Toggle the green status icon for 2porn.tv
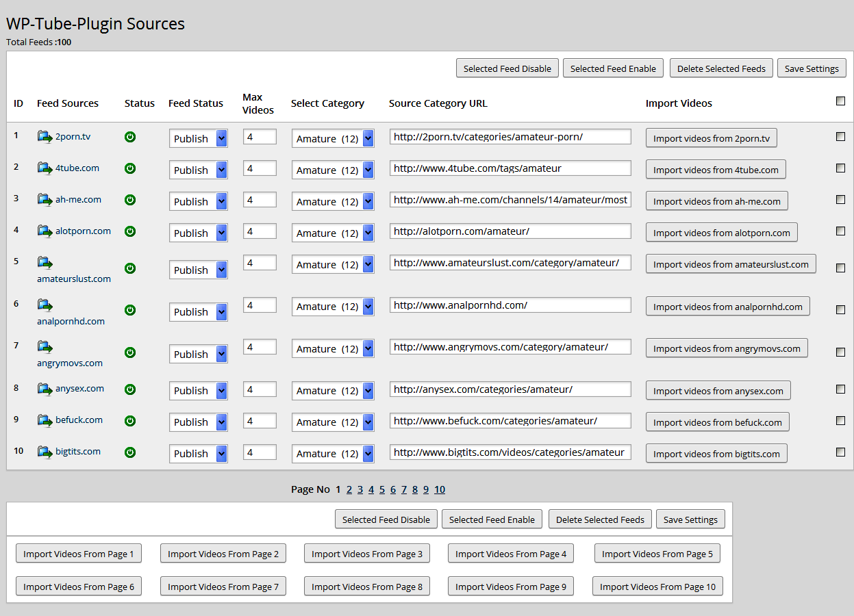Viewport: 854px width, 616px height. click(130, 137)
